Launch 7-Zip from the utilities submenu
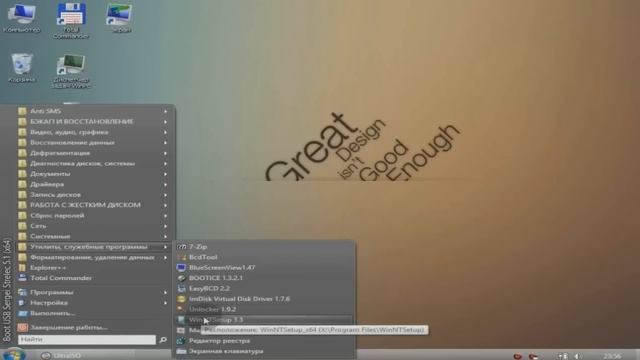The image size is (640, 360). coord(264,247)
